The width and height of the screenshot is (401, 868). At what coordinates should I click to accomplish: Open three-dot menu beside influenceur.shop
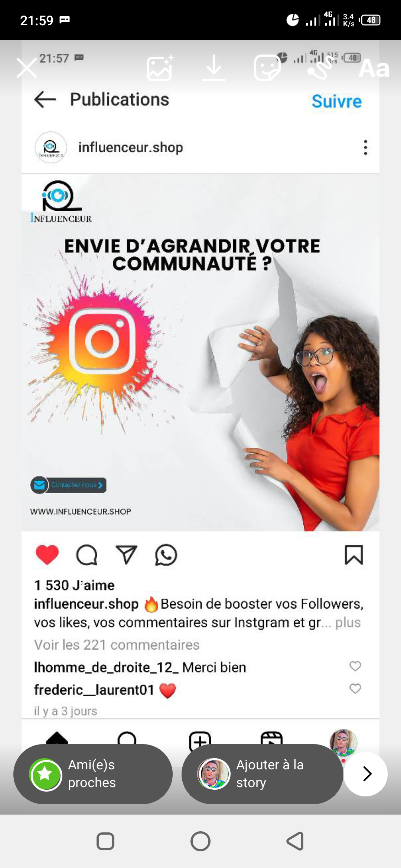click(366, 147)
